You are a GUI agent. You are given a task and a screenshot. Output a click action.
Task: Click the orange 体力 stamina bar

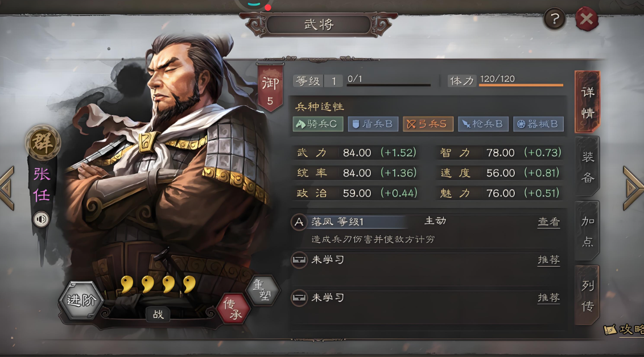pos(521,85)
